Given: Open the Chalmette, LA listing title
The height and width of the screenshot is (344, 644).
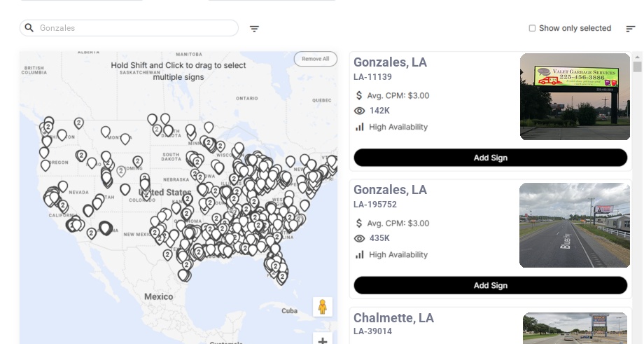Looking at the screenshot, I should pos(393,317).
